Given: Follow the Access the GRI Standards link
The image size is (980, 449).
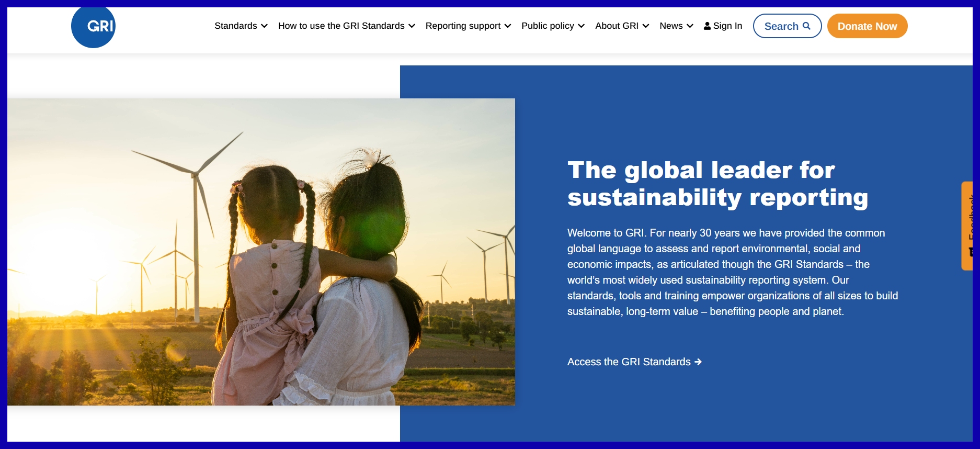Looking at the screenshot, I should coord(629,362).
